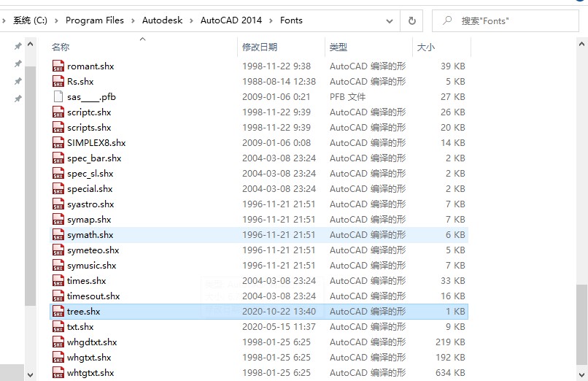This screenshot has width=588, height=381.
Task: Open the address bar history dropdown
Action: pos(390,20)
